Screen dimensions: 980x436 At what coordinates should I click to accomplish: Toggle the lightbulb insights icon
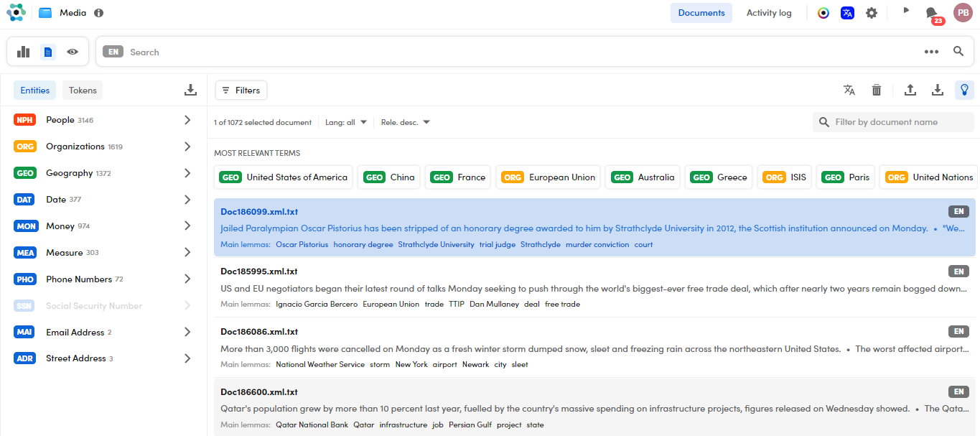[964, 90]
